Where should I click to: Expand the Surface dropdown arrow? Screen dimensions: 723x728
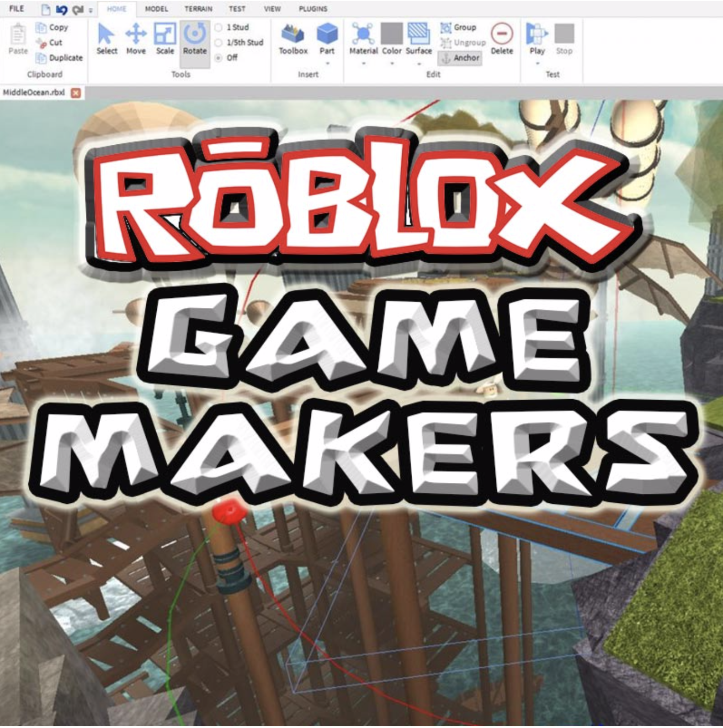click(x=419, y=63)
